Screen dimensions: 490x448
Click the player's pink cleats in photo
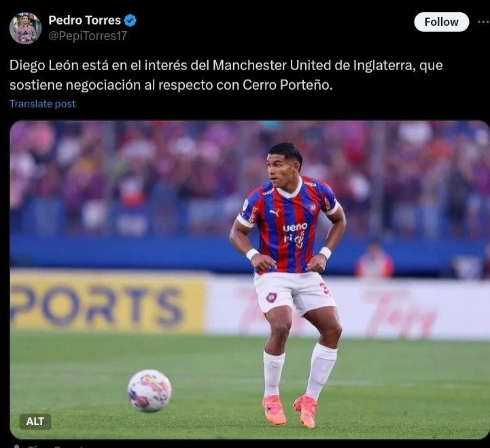tap(290, 410)
